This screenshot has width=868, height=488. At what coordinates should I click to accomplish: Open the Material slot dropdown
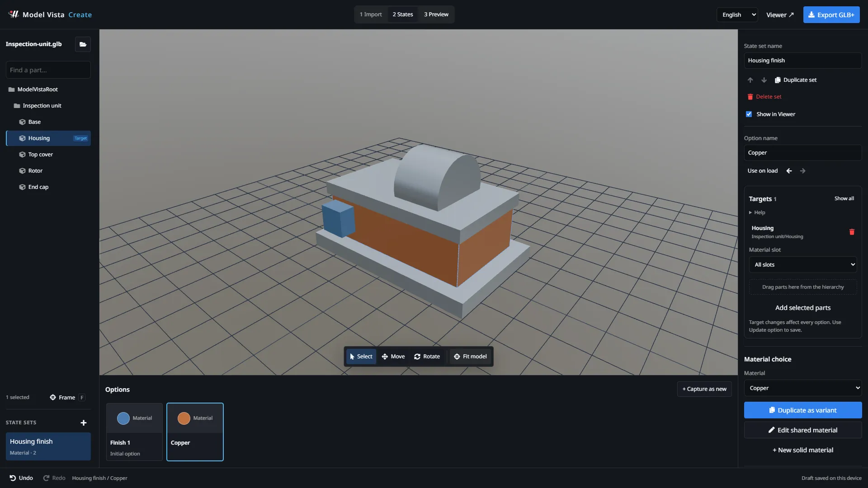803,265
